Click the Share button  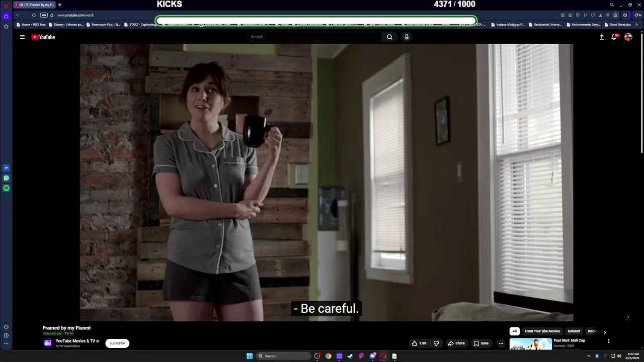point(456,343)
